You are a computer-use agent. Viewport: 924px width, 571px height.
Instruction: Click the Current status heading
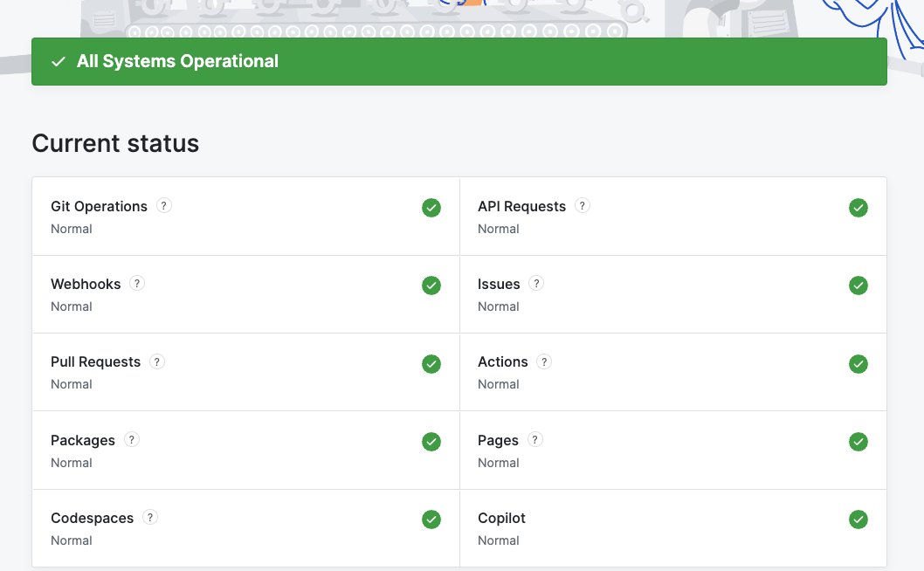click(115, 143)
